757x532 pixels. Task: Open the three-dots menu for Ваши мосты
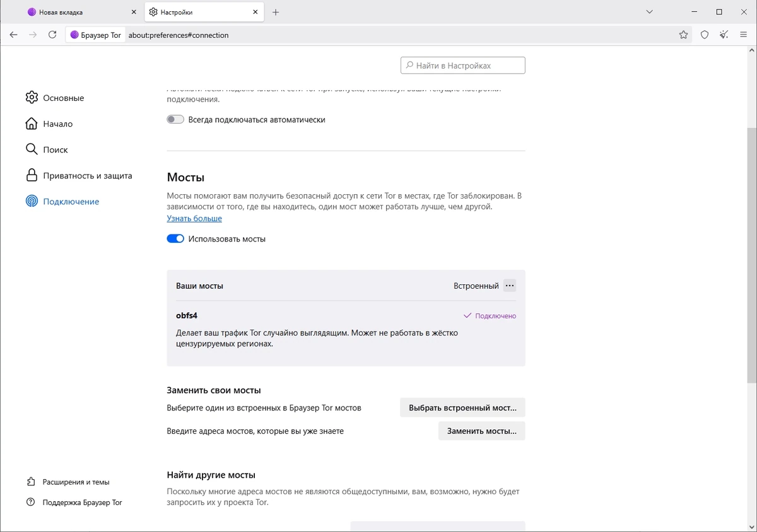click(510, 286)
